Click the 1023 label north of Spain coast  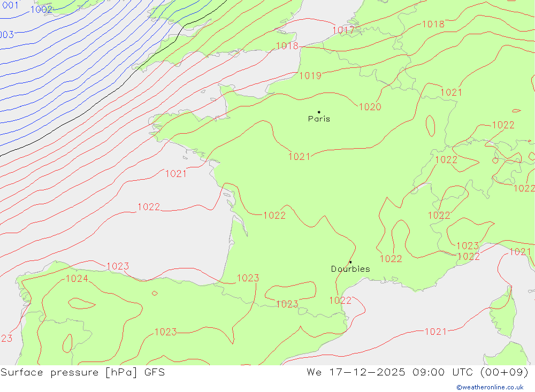click(x=118, y=266)
